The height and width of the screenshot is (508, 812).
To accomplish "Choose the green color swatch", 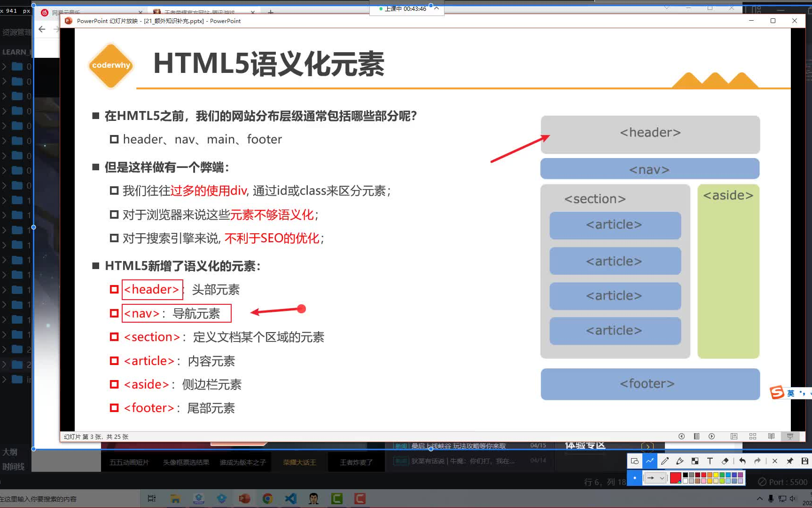I will point(722,475).
